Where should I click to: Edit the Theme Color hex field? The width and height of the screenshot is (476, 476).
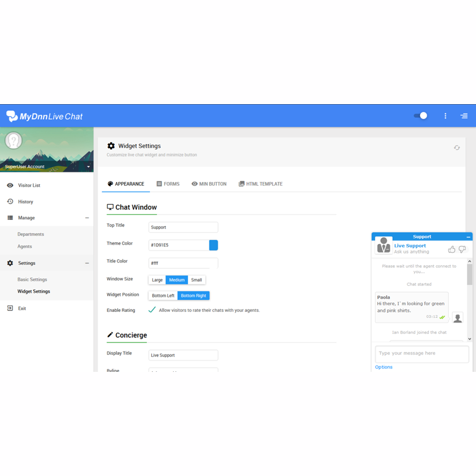pyautogui.click(x=179, y=245)
